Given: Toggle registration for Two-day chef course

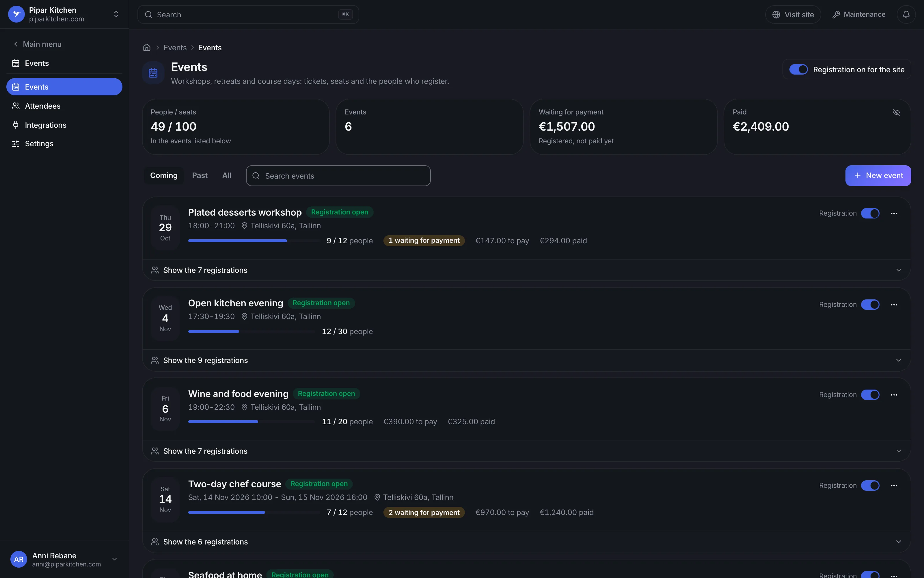Looking at the screenshot, I should coord(870,486).
